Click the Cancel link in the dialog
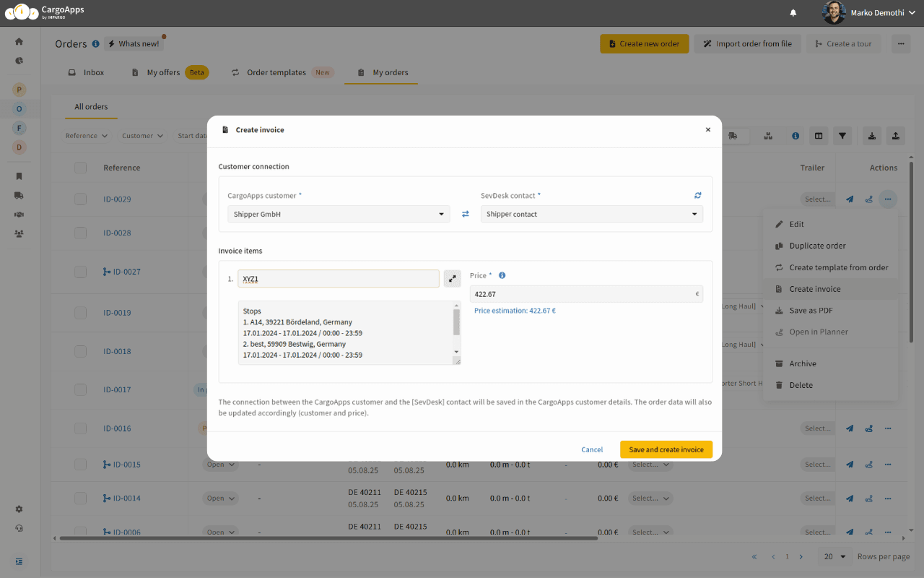The height and width of the screenshot is (578, 924). 592,449
